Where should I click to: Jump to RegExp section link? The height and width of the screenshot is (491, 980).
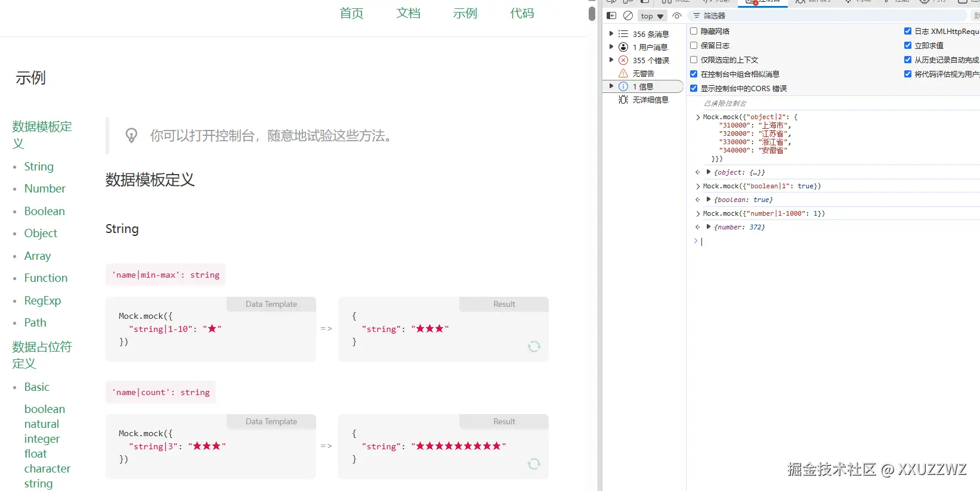[42, 300]
